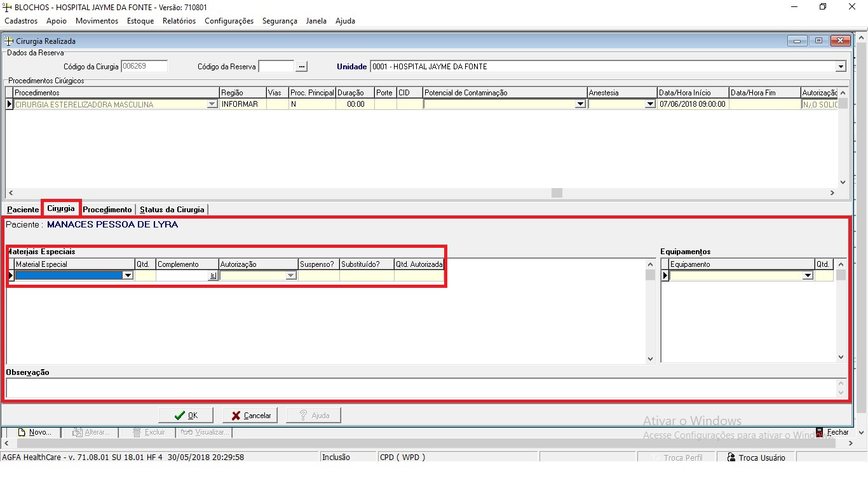Expand the Procedimentos cell dropdown arrow

coord(212,104)
